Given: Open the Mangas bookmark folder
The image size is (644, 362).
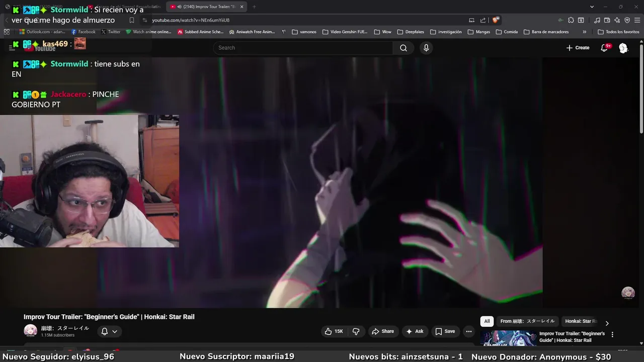Looking at the screenshot, I should click(478, 32).
